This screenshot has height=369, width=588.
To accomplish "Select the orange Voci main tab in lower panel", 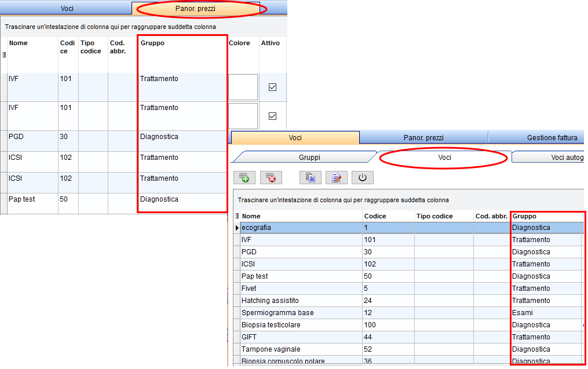I will pyautogui.click(x=295, y=138).
